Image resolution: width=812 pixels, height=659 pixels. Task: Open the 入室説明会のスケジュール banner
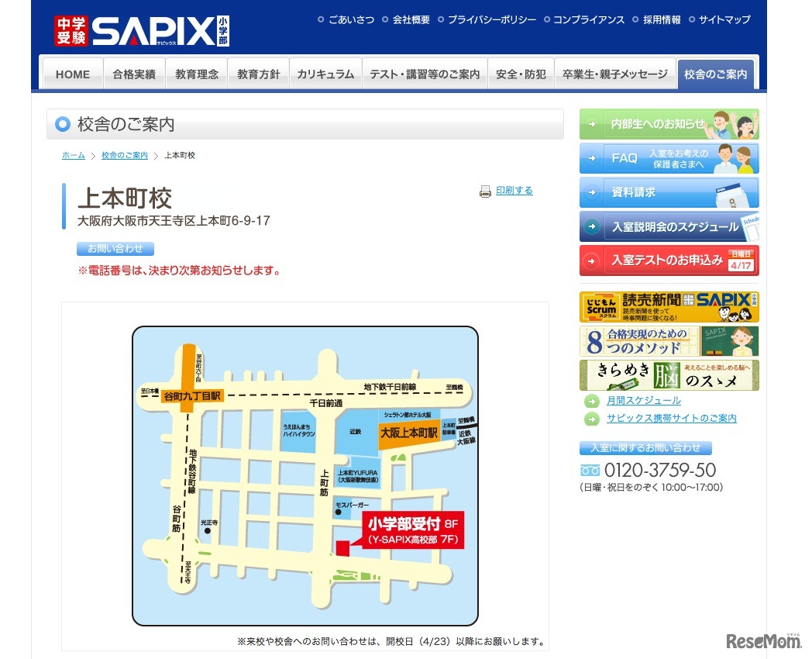669,226
